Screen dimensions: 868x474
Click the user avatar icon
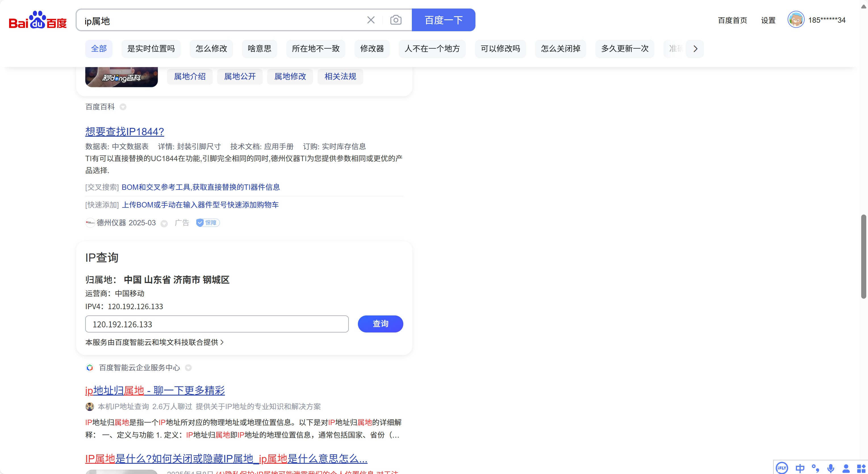[796, 20]
